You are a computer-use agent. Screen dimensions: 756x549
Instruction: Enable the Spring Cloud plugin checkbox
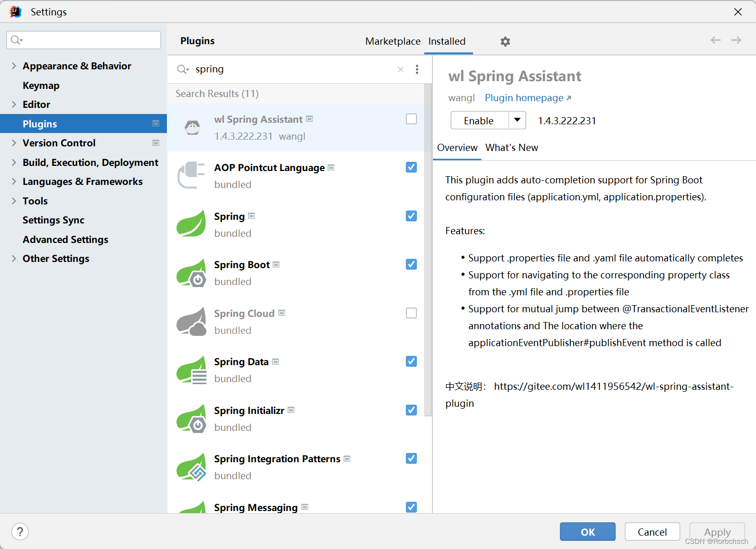click(411, 313)
